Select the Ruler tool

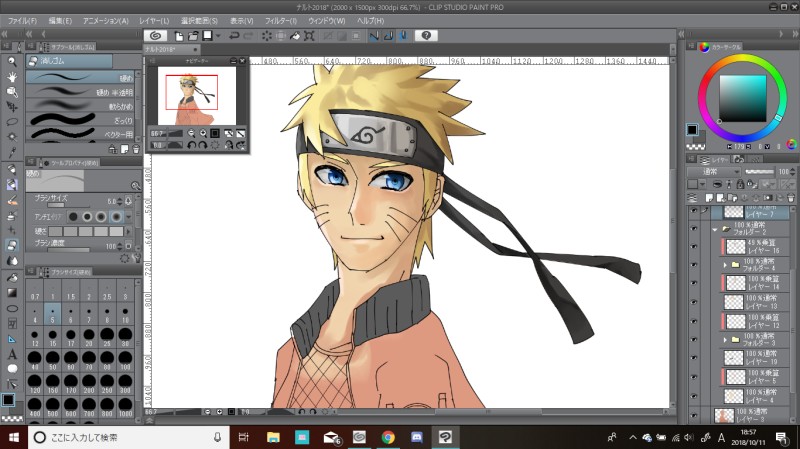click(x=12, y=339)
